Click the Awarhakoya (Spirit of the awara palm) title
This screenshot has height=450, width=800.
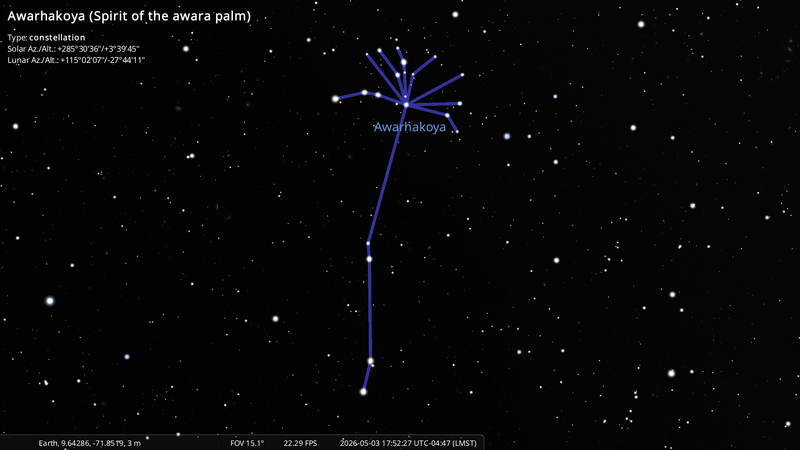tap(129, 16)
